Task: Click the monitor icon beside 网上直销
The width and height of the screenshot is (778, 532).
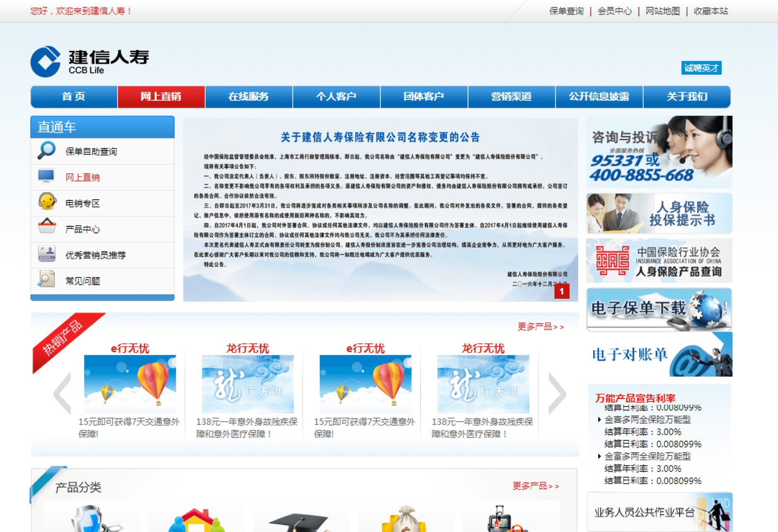Action: tap(46, 176)
